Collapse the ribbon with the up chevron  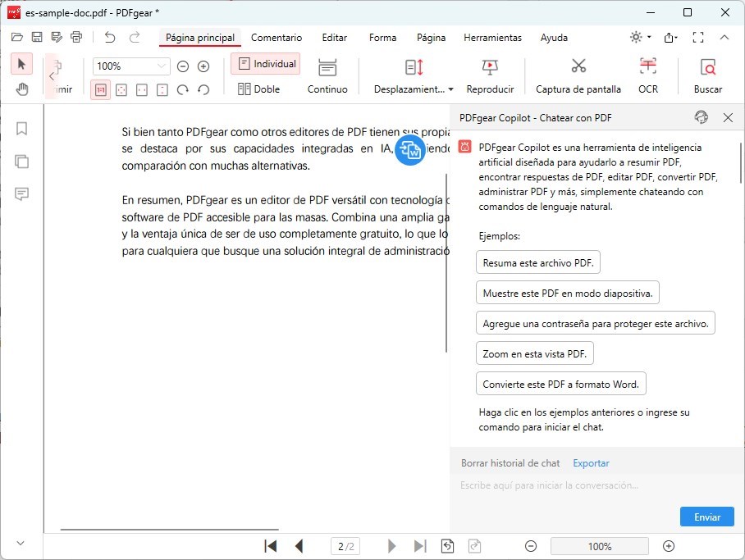tap(724, 37)
